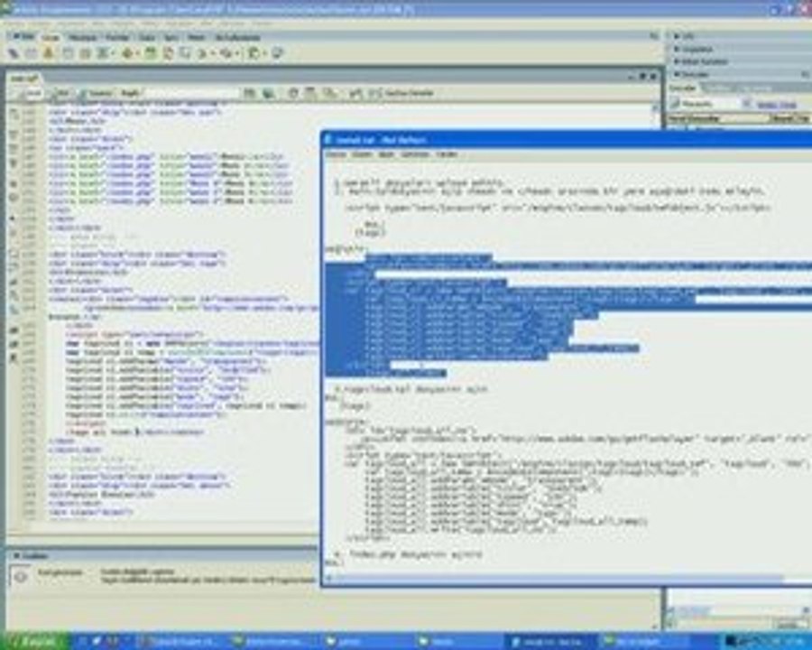Open the Media insert dropdown

pos(129,53)
